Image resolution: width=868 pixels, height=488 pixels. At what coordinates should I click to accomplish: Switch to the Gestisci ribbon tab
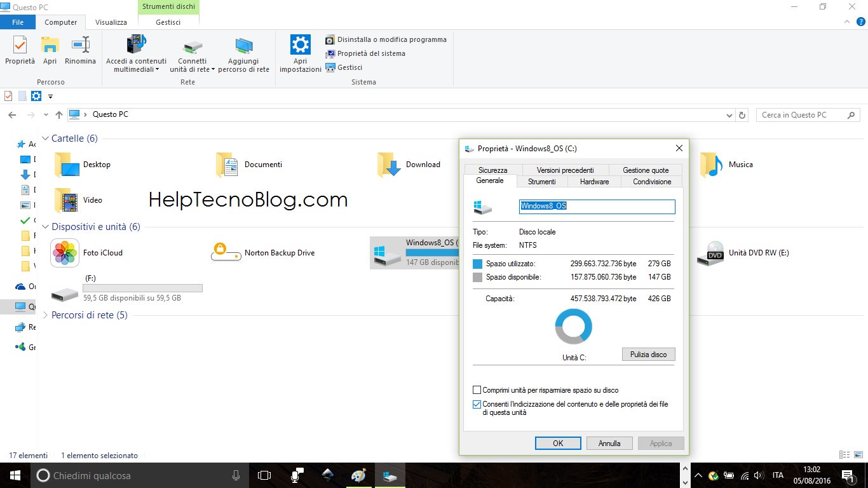pyautogui.click(x=168, y=22)
